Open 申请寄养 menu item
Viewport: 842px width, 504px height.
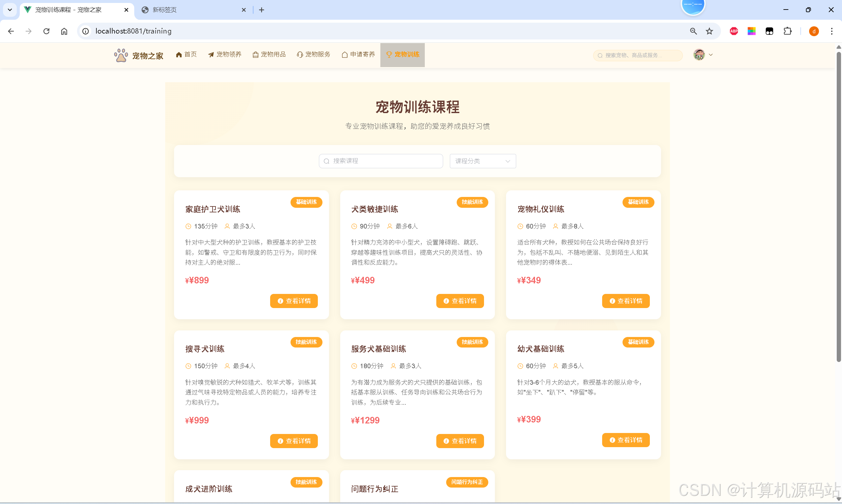pos(358,55)
